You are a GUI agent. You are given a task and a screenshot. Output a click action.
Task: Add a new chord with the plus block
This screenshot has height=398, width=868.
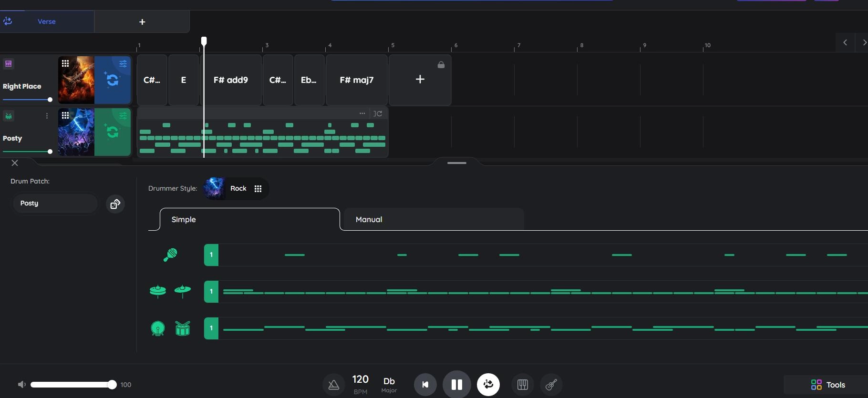(420, 79)
